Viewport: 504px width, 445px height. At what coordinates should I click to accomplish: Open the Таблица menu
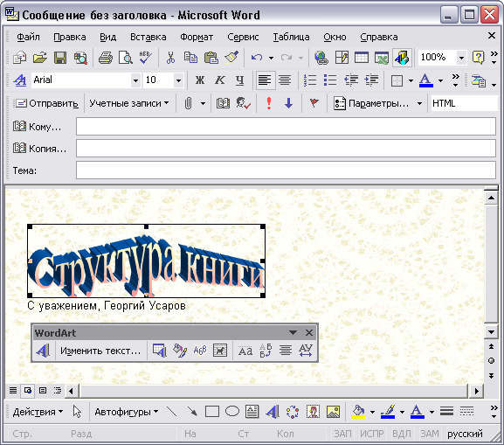(x=291, y=37)
